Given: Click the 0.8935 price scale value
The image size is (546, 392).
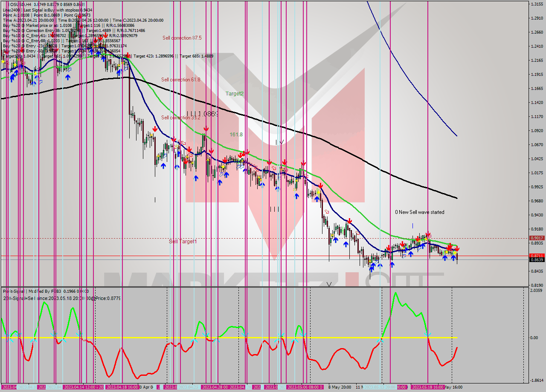Looking at the screenshot, I should 537,243.
